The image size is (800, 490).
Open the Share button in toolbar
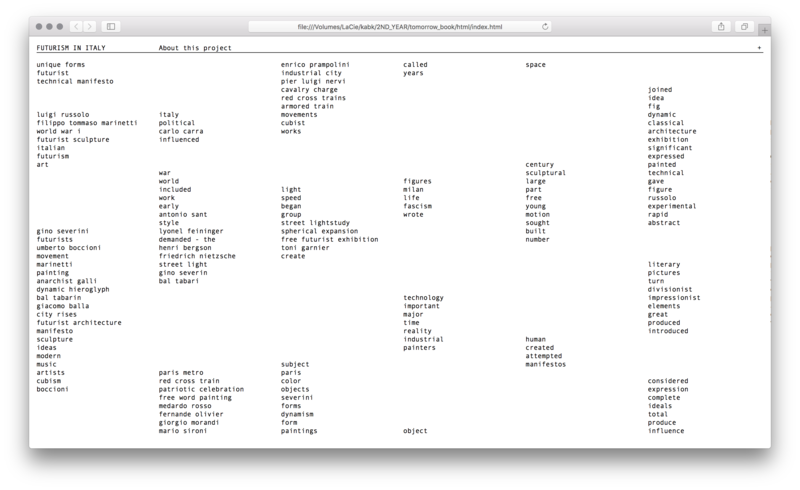pos(721,27)
